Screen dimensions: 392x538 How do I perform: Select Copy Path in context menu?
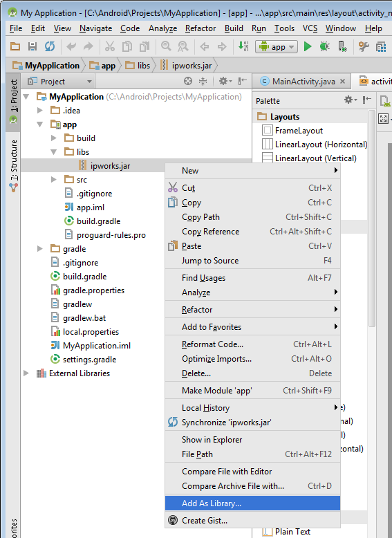point(253,217)
